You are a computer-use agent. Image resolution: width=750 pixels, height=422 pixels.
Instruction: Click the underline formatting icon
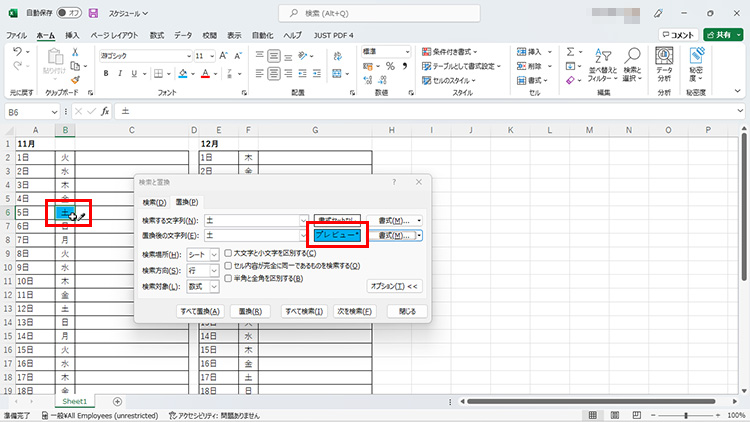(x=133, y=73)
